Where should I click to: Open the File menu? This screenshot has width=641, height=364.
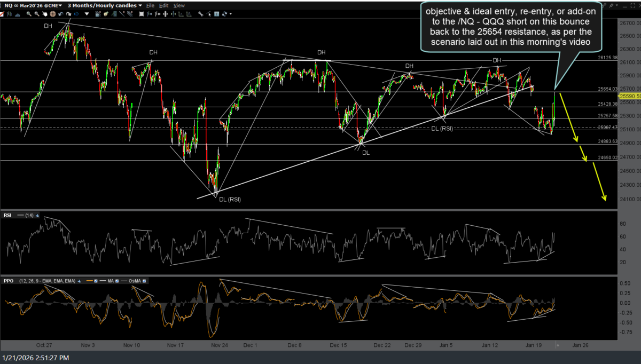coord(150,5)
